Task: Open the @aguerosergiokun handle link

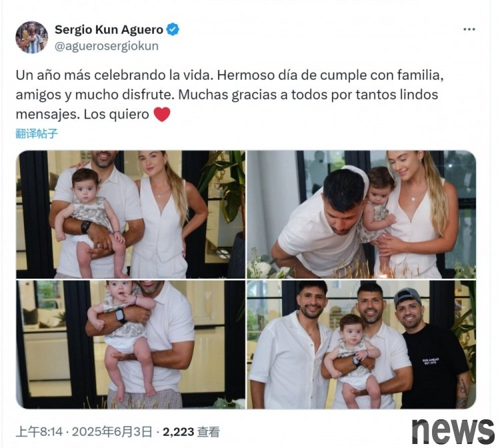Action: 107,46
